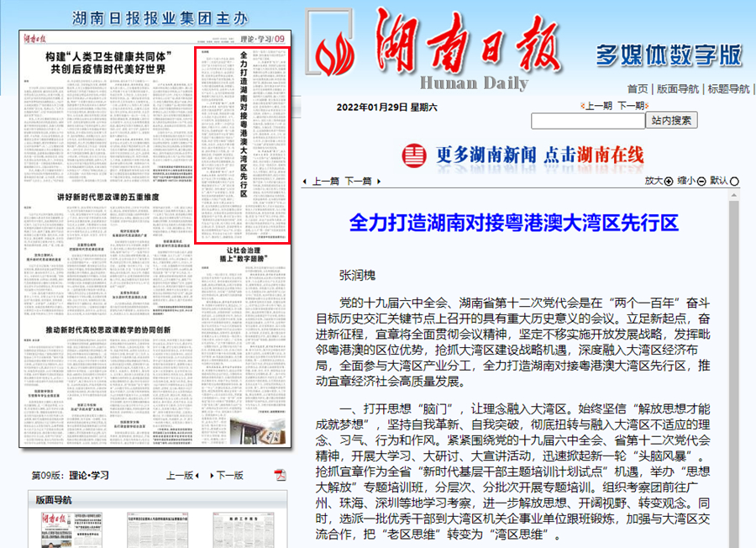Click the red flame Hunan Daily logo
The image size is (756, 548).
[x=333, y=53]
